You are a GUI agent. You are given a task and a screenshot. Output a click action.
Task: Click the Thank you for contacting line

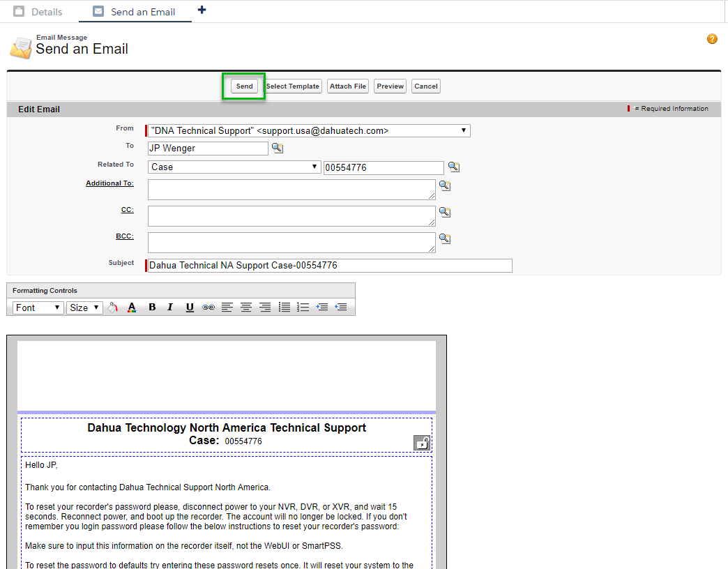[x=148, y=487]
